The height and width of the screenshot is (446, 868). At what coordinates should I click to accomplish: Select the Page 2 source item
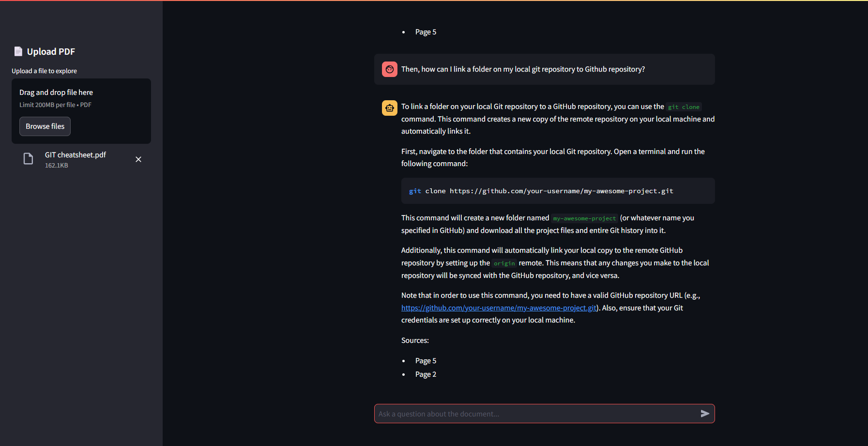426,374
